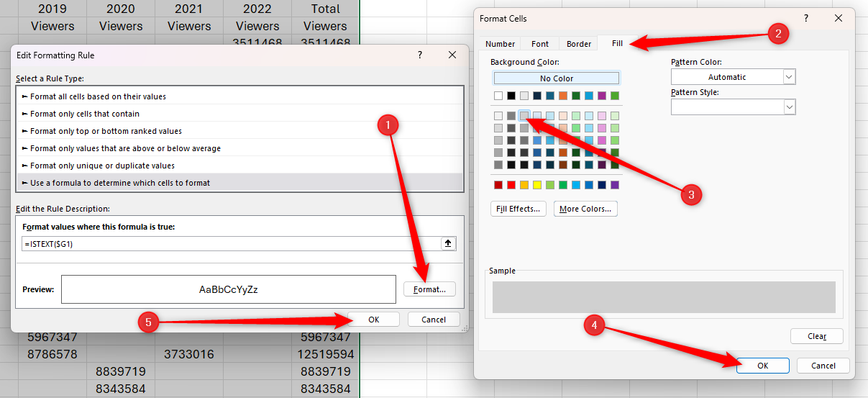Open the Border tab
The height and width of the screenshot is (398, 868).
(x=579, y=44)
